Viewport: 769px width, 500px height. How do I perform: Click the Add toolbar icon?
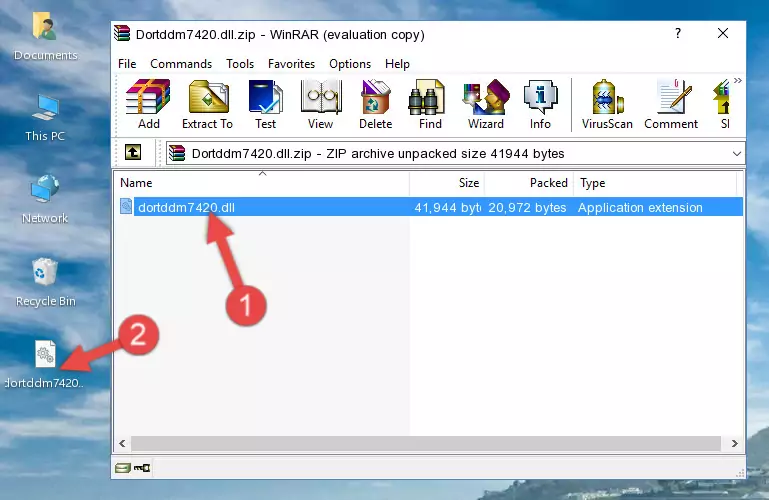click(x=148, y=104)
